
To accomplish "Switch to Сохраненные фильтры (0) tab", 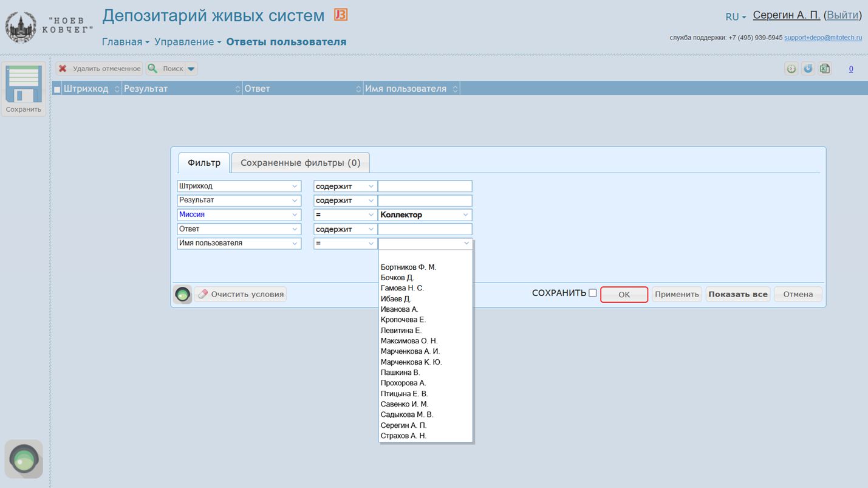I will [x=301, y=163].
